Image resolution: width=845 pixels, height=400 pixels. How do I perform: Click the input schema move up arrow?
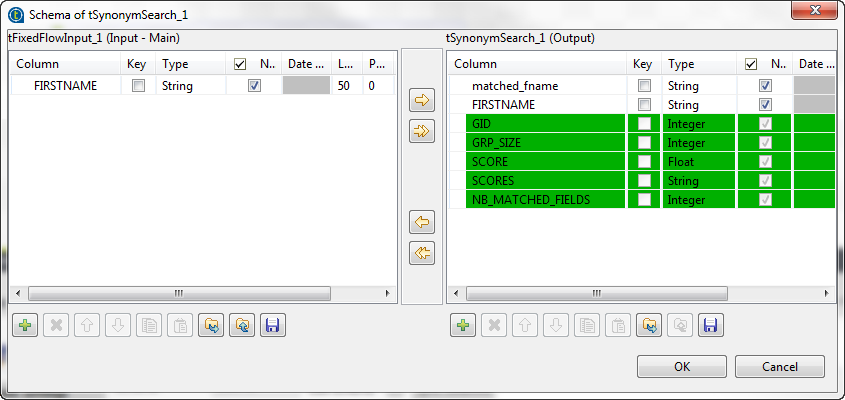pyautogui.click(x=87, y=326)
